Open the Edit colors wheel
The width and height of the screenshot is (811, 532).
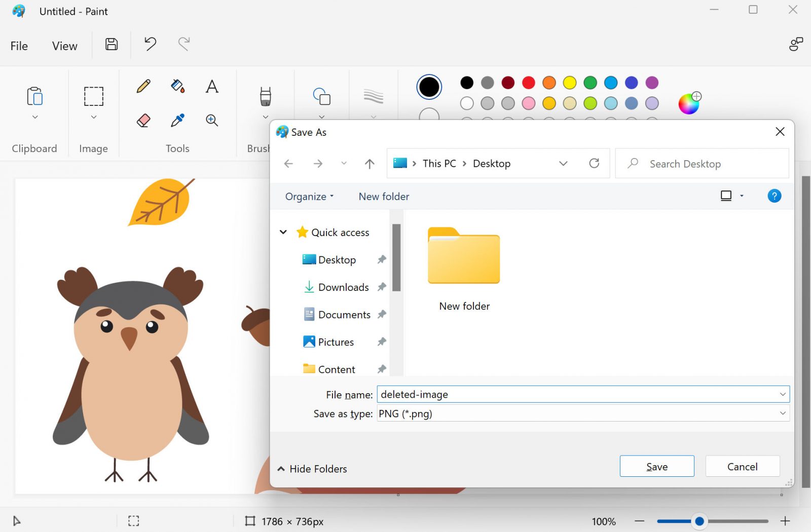(689, 104)
